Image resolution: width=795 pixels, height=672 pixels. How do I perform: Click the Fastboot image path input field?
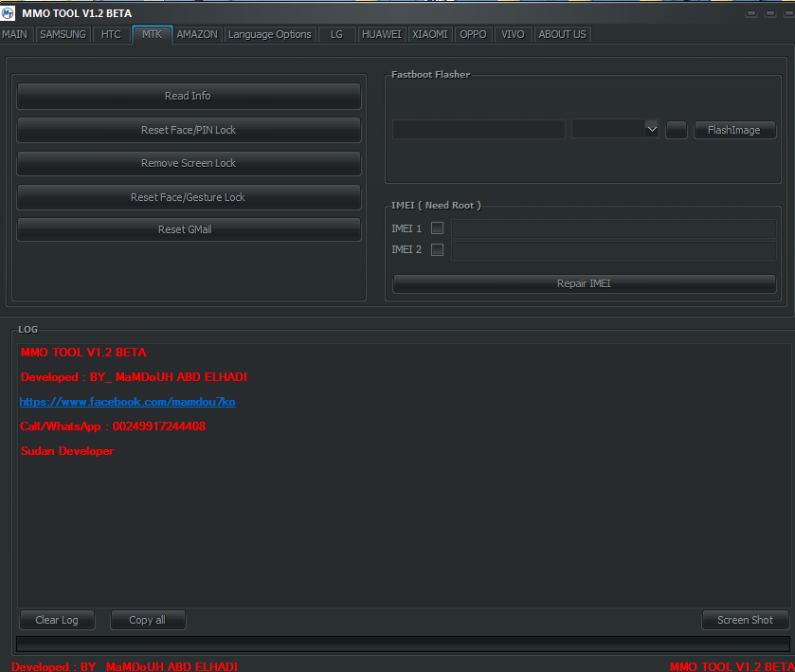pyautogui.click(x=479, y=130)
